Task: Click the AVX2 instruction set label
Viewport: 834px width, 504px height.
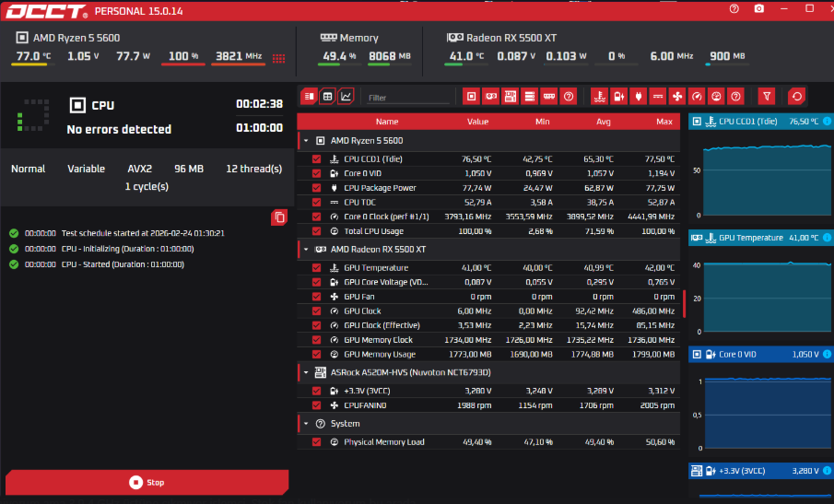Action: tap(139, 169)
